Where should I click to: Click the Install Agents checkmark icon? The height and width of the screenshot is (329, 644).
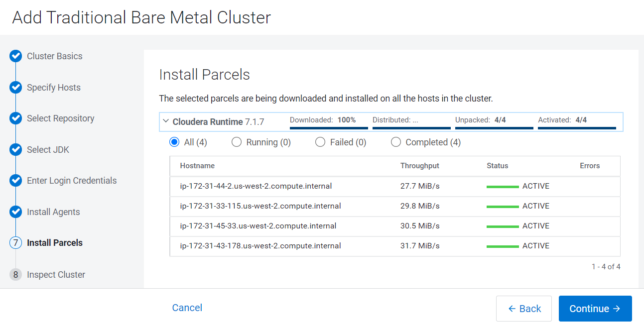(x=16, y=212)
